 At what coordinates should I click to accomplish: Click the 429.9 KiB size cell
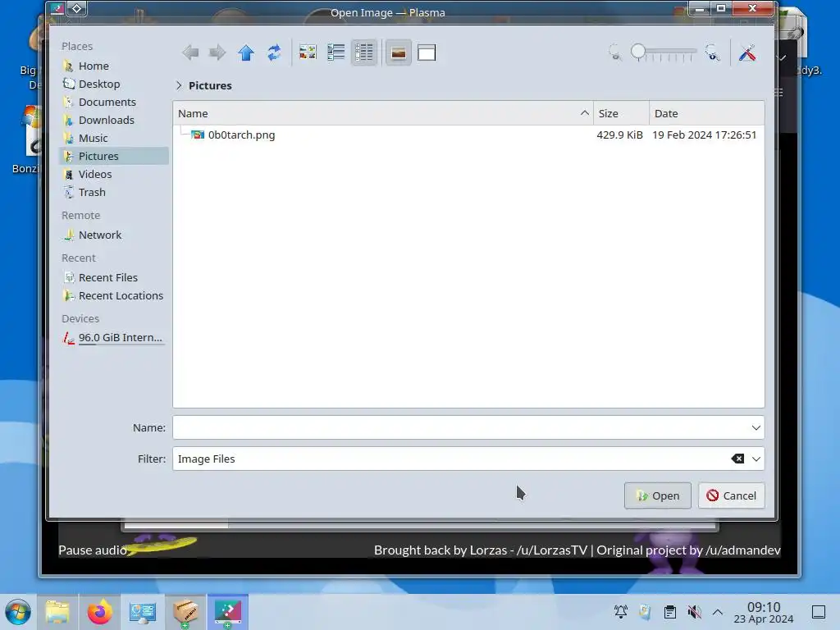[x=620, y=135]
